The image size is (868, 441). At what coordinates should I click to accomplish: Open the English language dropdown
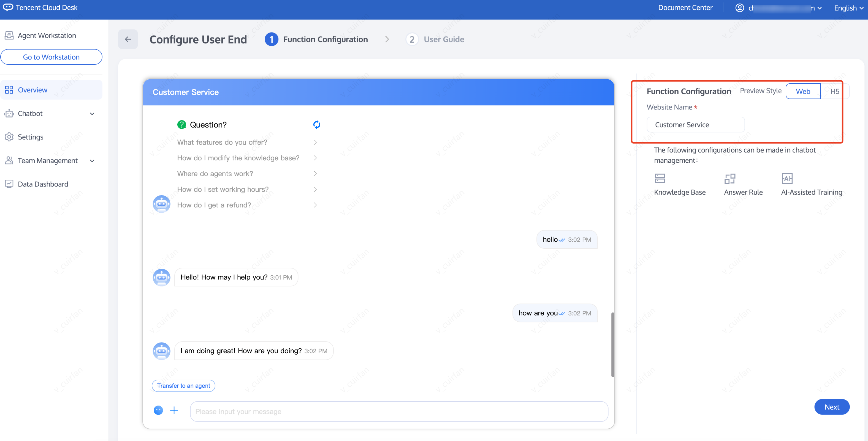pyautogui.click(x=848, y=8)
